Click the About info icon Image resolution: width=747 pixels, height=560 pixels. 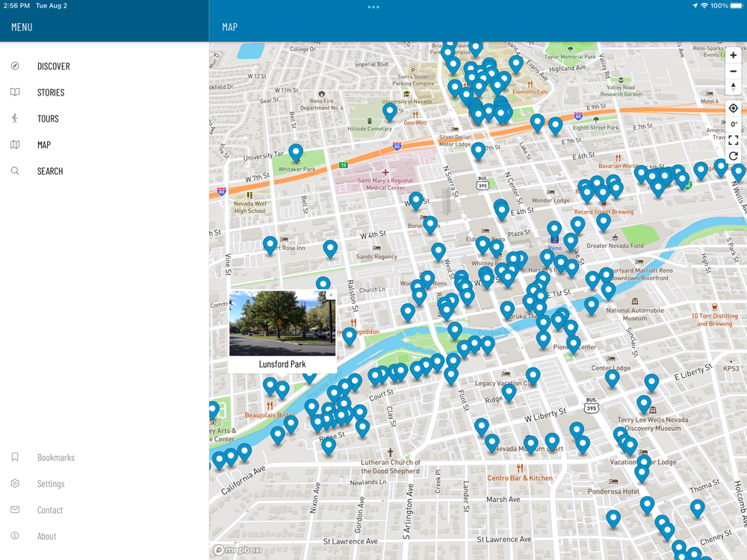click(15, 535)
